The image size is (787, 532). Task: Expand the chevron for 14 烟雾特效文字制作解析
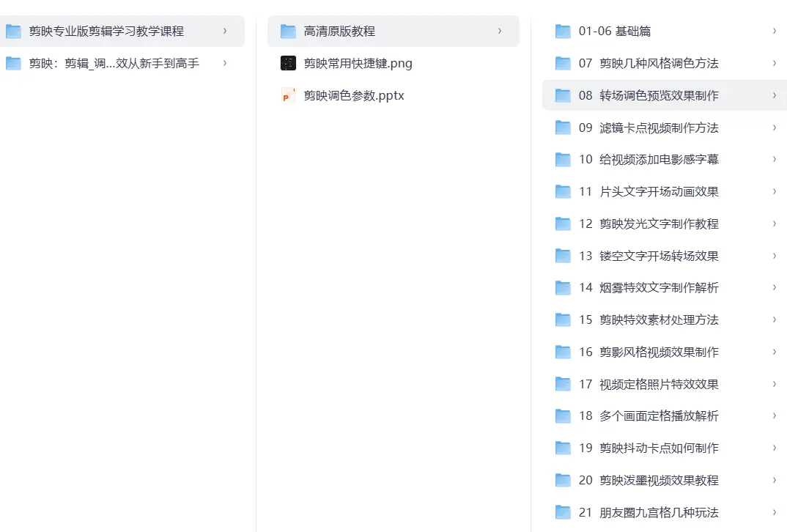click(x=774, y=287)
